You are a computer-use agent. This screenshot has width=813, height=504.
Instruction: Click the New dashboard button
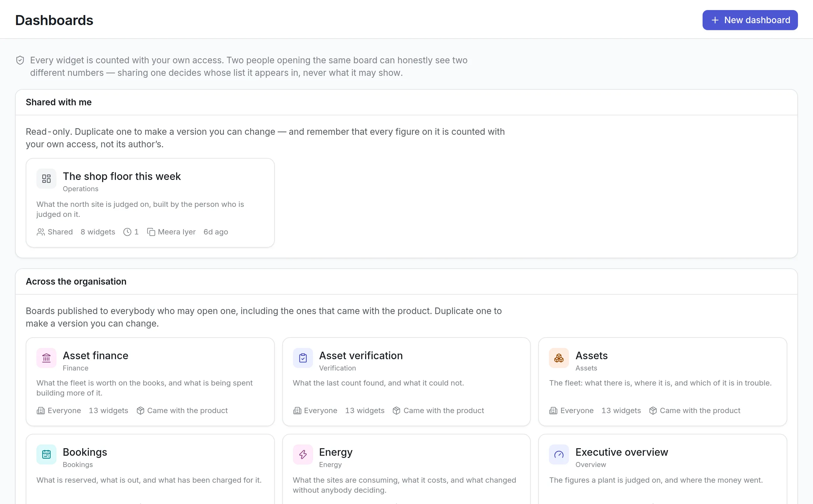coord(750,20)
